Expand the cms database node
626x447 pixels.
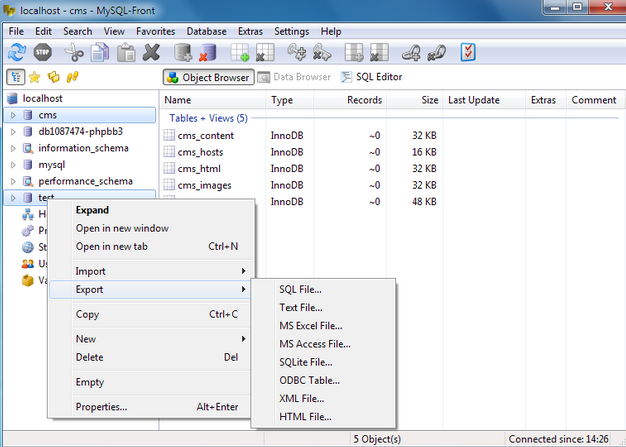[x=13, y=115]
